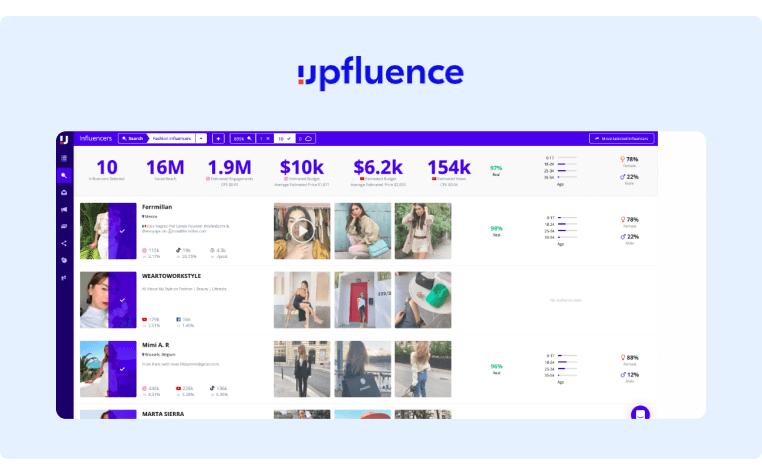Open Mimi A. R's third post thumbnail
The height and width of the screenshot is (475, 762).
(423, 369)
